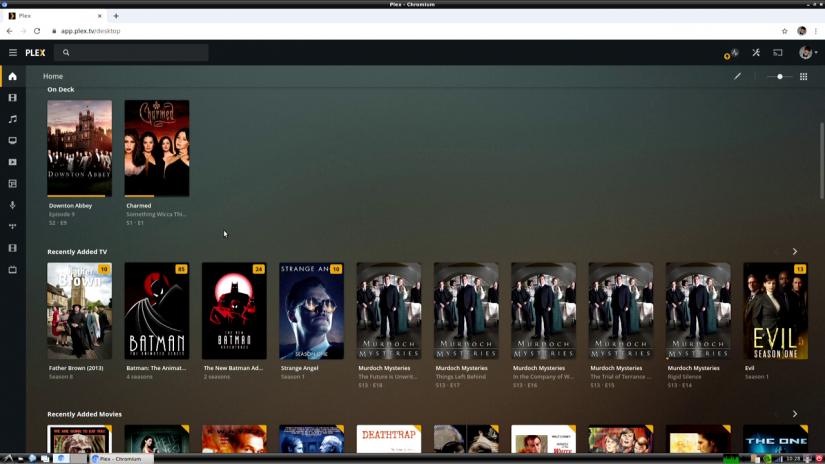Image resolution: width=825 pixels, height=464 pixels.
Task: Open Charmed poster on deck
Action: (x=157, y=148)
